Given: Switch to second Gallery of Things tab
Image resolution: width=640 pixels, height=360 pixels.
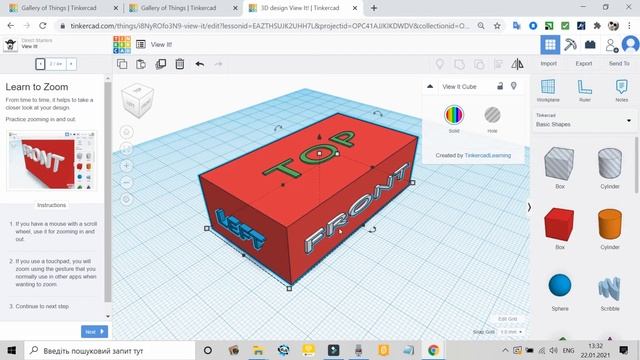Looking at the screenshot, I should point(183,8).
